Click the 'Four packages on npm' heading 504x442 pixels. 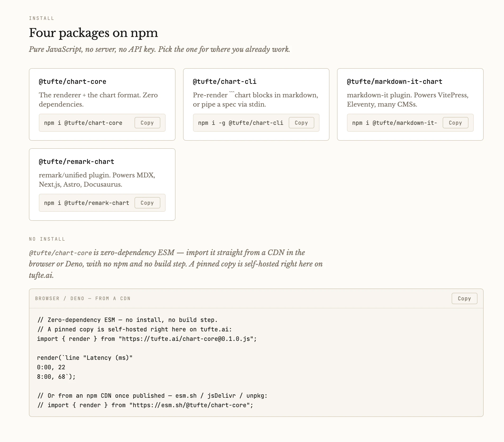click(x=94, y=33)
